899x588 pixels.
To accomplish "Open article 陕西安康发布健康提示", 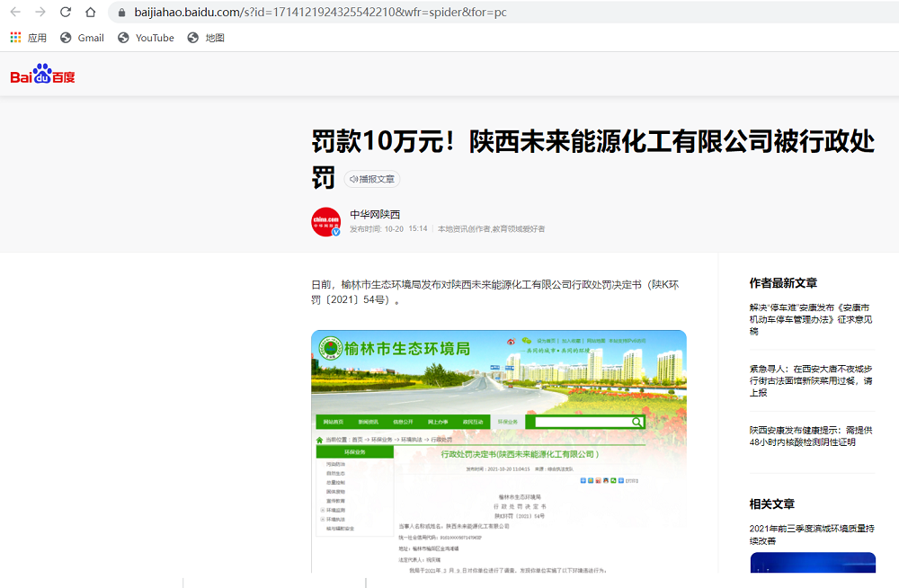I will [x=811, y=436].
